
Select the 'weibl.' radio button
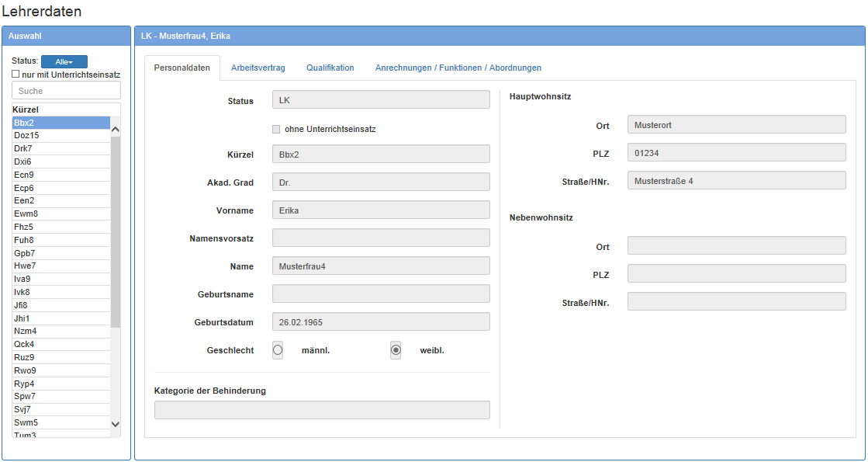click(396, 350)
